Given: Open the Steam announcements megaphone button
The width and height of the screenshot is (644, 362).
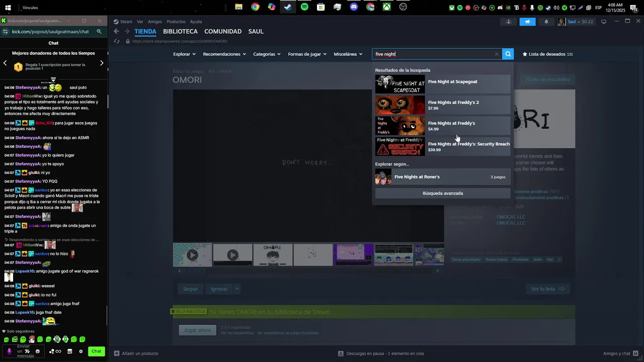Looking at the screenshot, I should tap(527, 22).
